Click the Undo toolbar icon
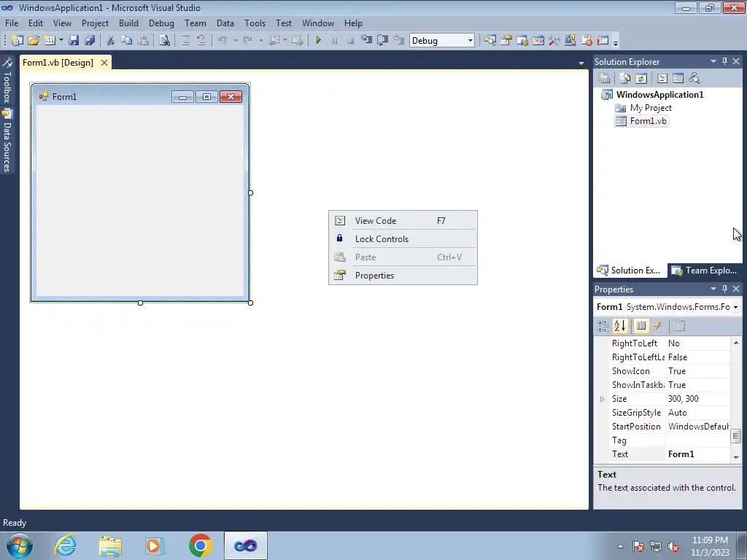 pyautogui.click(x=222, y=41)
